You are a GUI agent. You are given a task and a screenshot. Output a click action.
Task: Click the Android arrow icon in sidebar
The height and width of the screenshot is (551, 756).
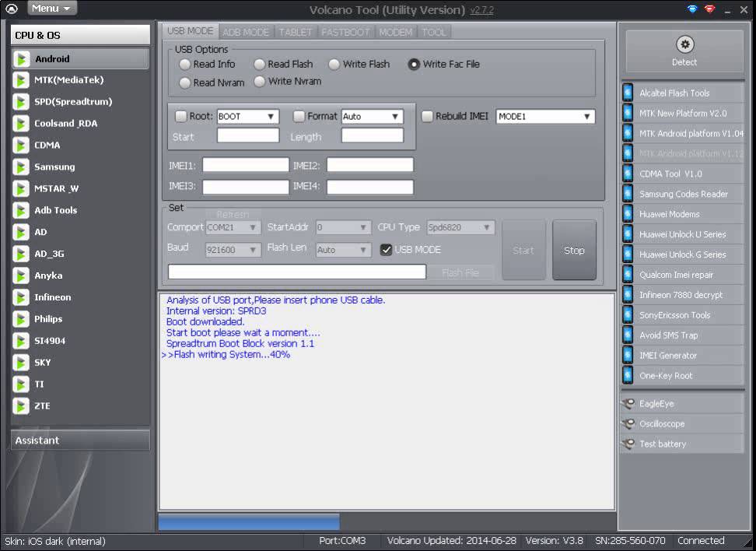(x=21, y=59)
